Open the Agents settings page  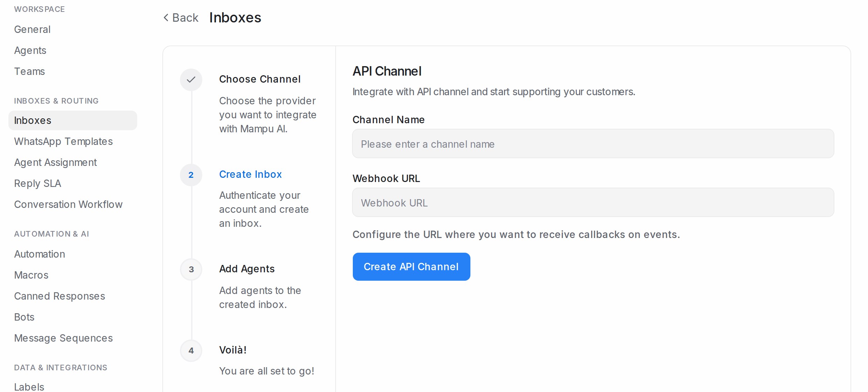(x=30, y=50)
